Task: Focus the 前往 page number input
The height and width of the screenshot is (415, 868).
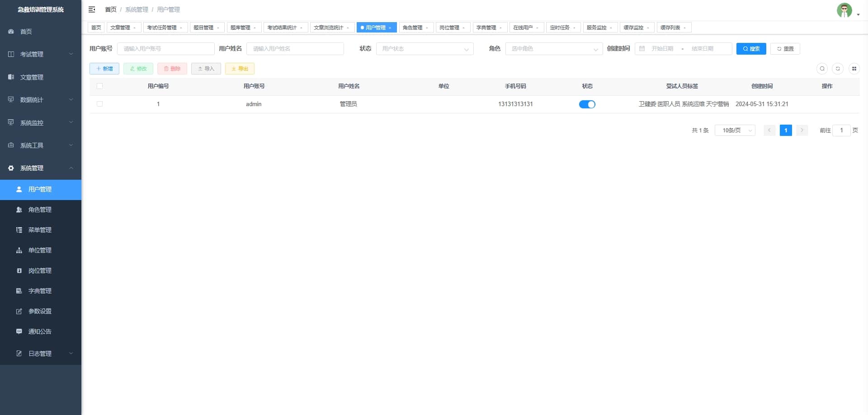Action: (841, 131)
